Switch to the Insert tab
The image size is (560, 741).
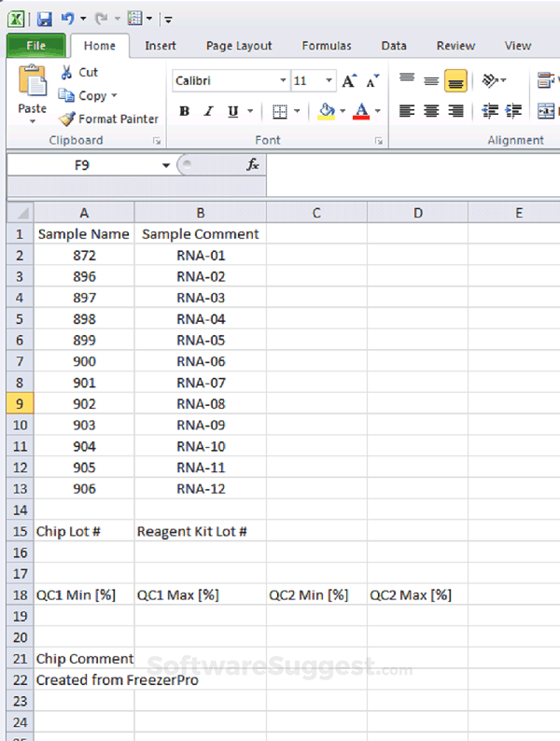(x=161, y=46)
